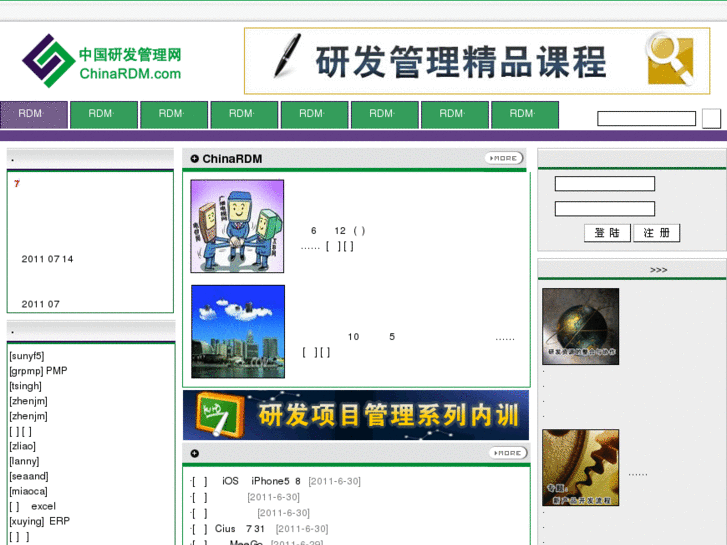Open the article containing '10 5'

pyautogui.click(x=371, y=337)
